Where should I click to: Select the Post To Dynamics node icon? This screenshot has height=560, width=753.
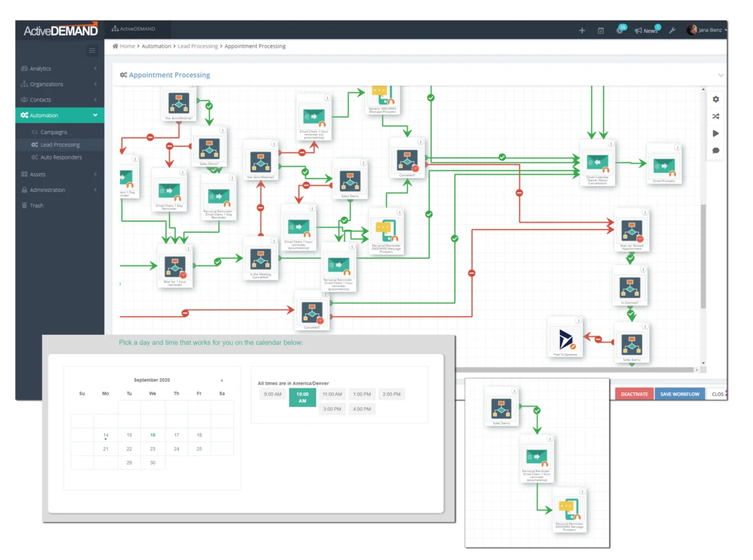pos(565,339)
